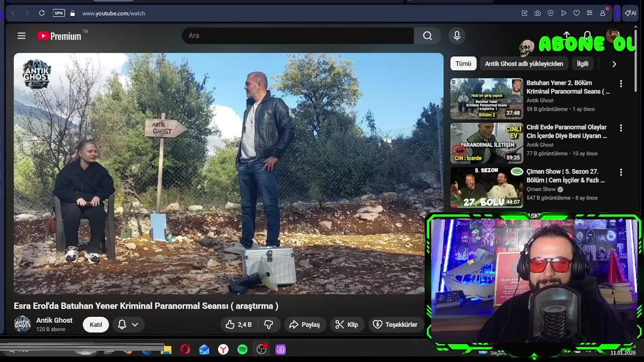
Task: Open the browser account profile icon
Action: [603, 13]
